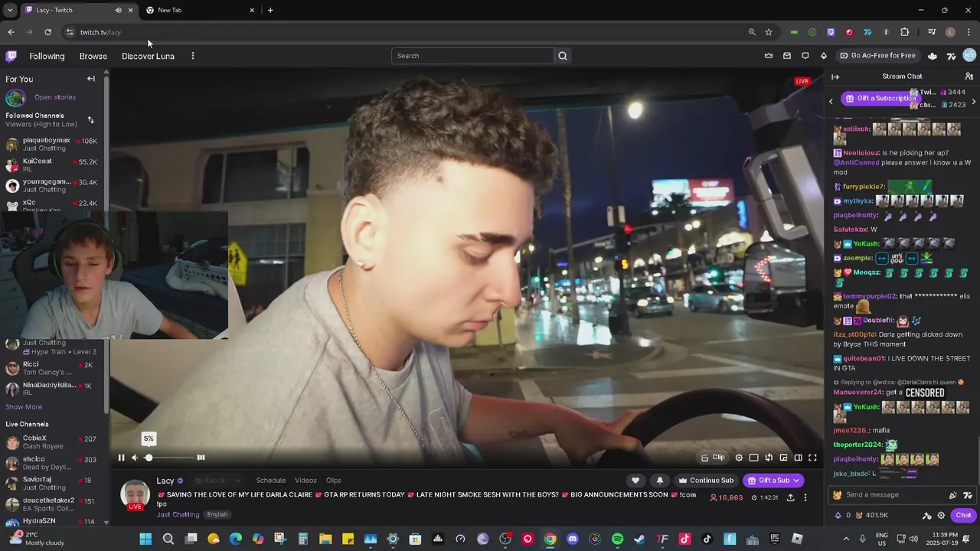Open the Twitch notifications inbox icon

click(787, 56)
